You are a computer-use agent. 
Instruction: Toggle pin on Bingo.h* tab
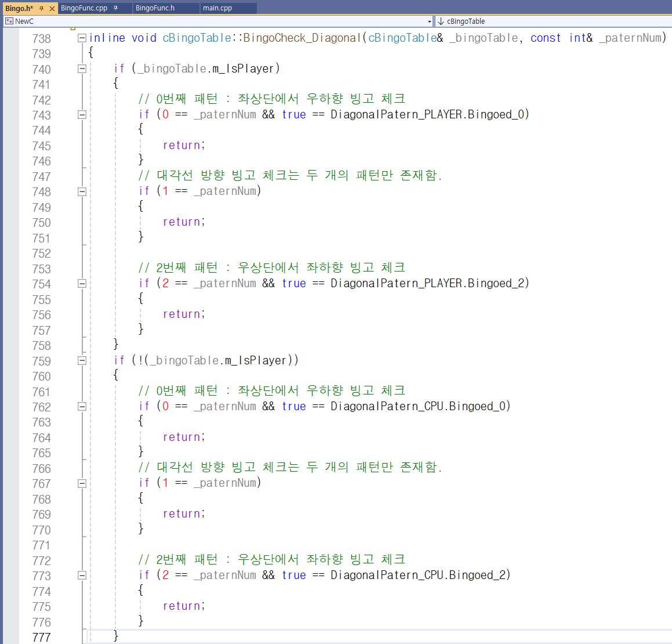pyautogui.click(x=42, y=8)
